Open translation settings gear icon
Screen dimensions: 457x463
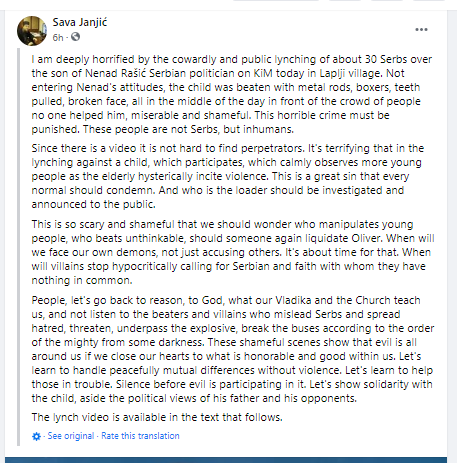point(36,436)
